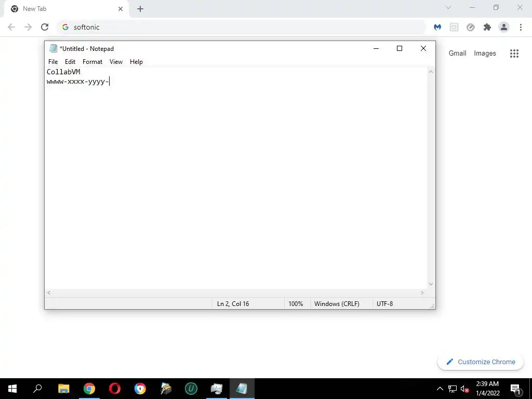Viewport: 532px width, 399px height.
Task: Click the Ln 2, Col 16 status
Action: pos(233,303)
